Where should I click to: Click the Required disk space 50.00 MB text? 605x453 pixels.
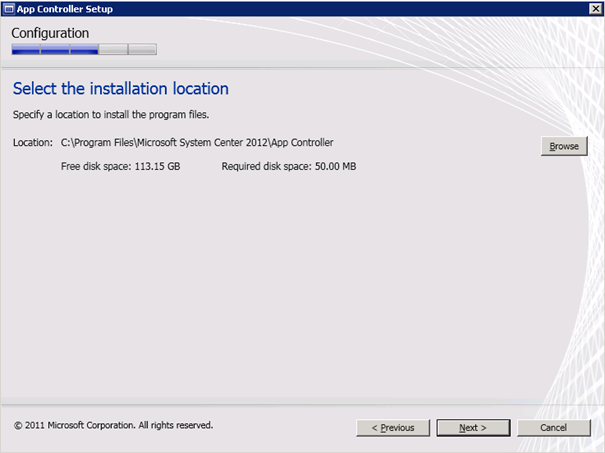point(289,166)
